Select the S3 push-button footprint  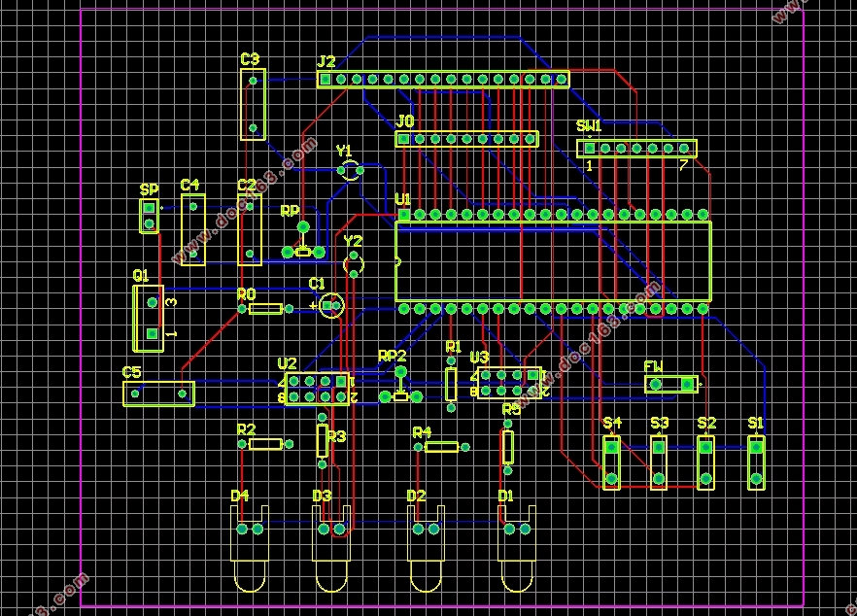click(659, 462)
